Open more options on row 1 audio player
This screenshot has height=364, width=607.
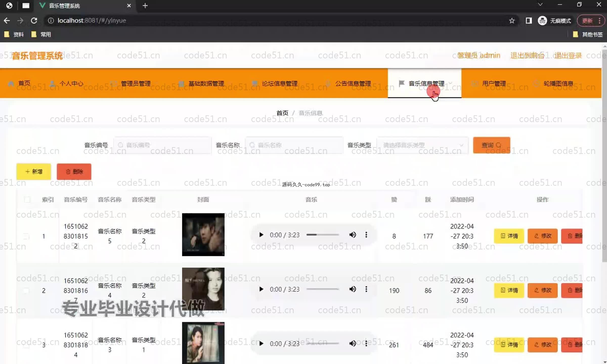point(366,235)
